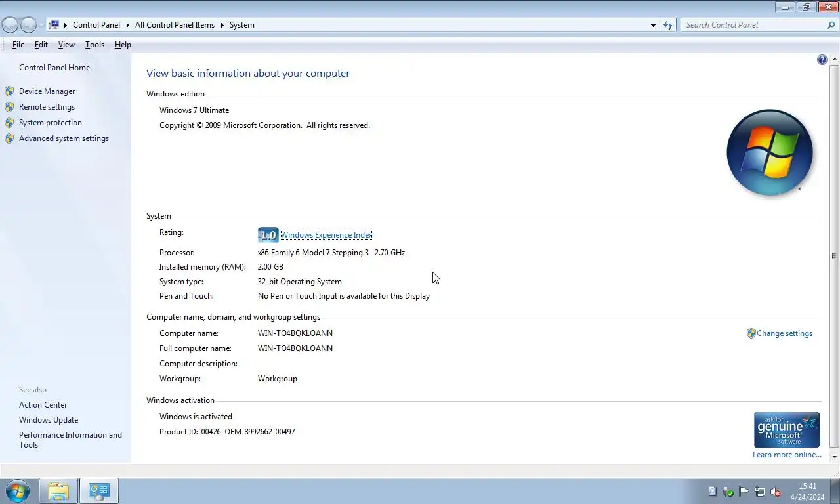840x504 pixels.
Task: Open Windows Explorer from the taskbar
Action: coord(58,491)
